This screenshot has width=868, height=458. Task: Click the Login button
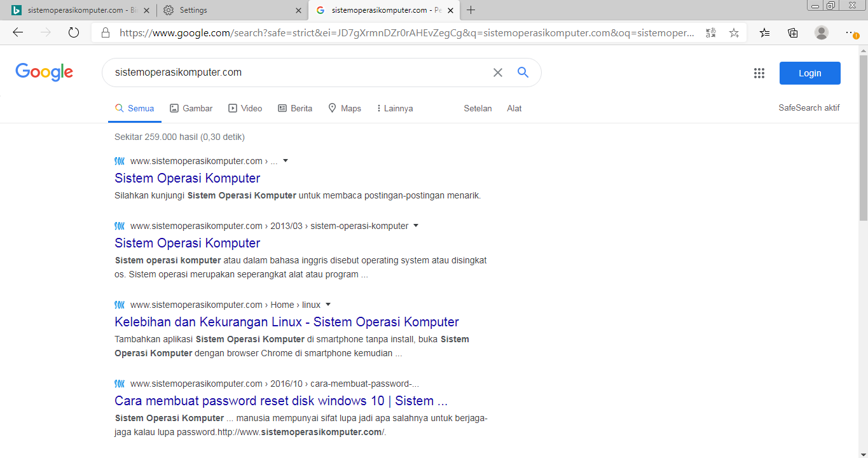[x=810, y=73]
